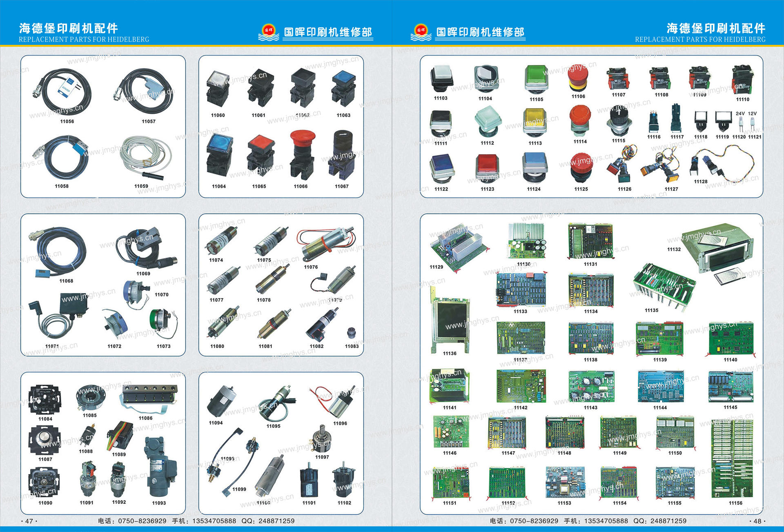Click the black selector switch 11067
This screenshot has width=784, height=532.
[x=342, y=155]
